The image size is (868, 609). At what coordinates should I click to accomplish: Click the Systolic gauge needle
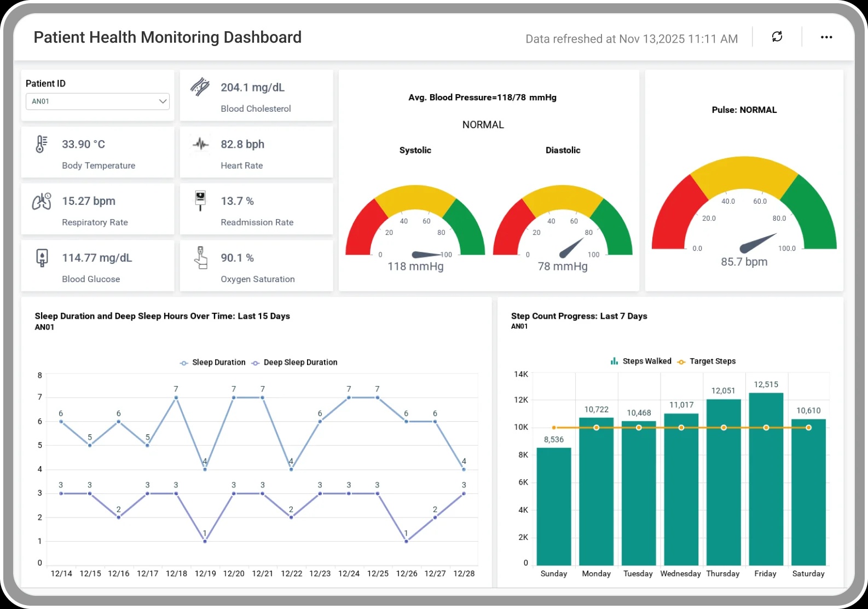click(428, 255)
